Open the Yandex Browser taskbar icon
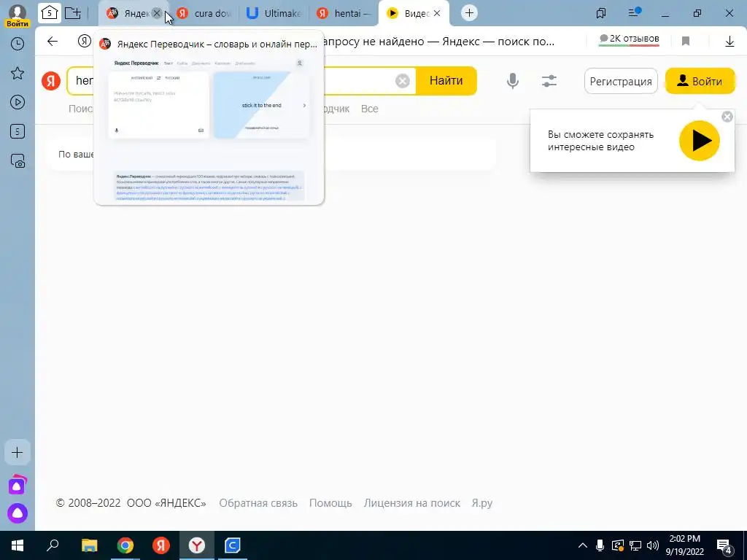This screenshot has height=560, width=747. click(x=197, y=545)
